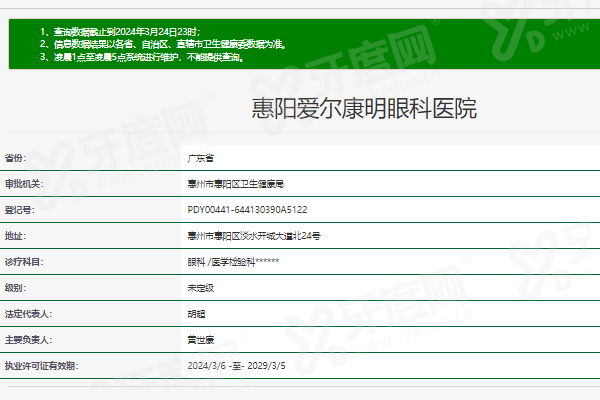The width and height of the screenshot is (600, 400).
Task: Select the 级别 label
Action: [15, 288]
